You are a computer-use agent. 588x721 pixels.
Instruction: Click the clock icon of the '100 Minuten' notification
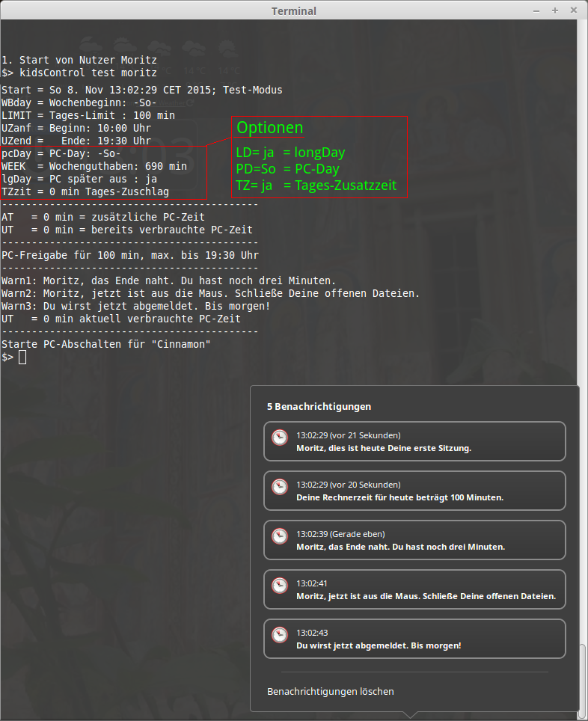point(280,486)
